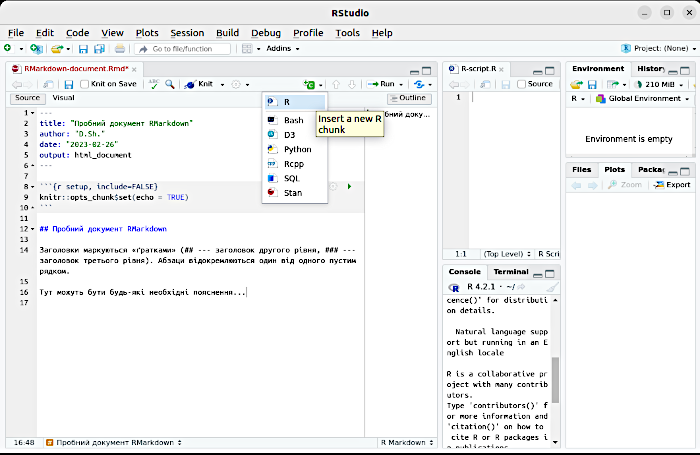Click the insert chunk green icon

click(x=309, y=84)
